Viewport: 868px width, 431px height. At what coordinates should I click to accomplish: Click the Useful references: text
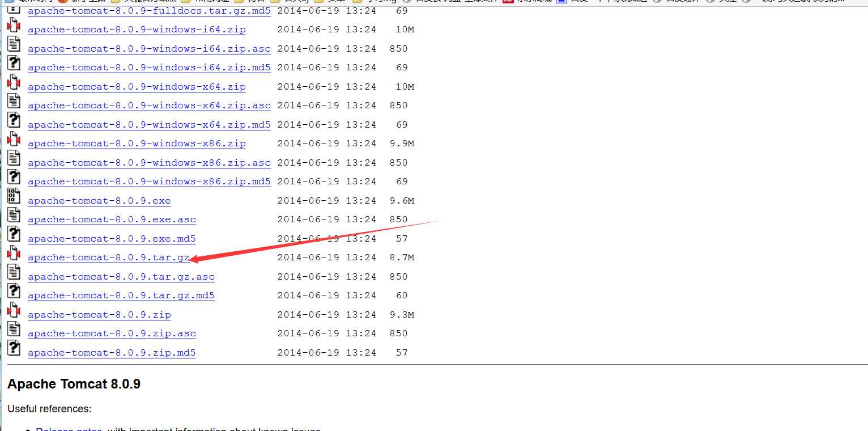49,409
